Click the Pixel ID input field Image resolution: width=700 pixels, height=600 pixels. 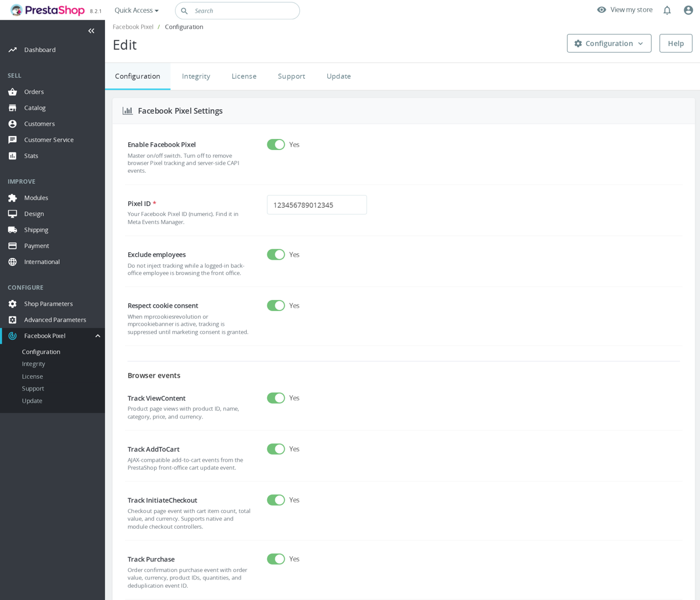click(317, 205)
